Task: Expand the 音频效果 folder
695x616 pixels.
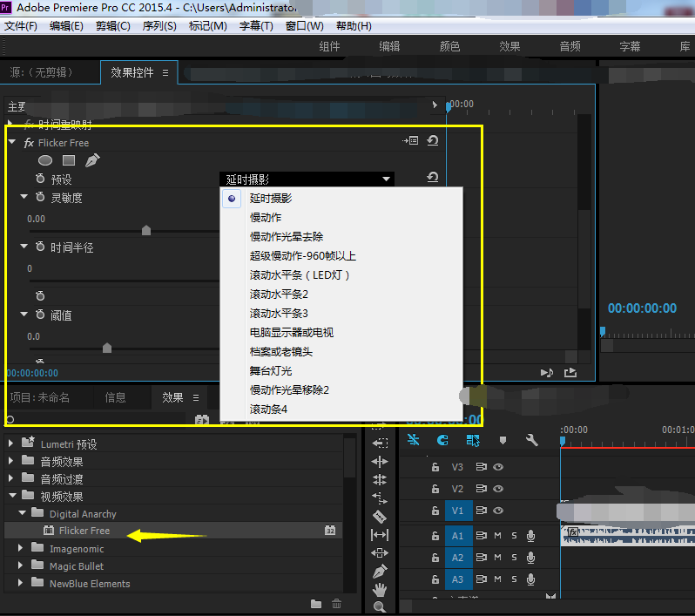Action: [x=10, y=461]
